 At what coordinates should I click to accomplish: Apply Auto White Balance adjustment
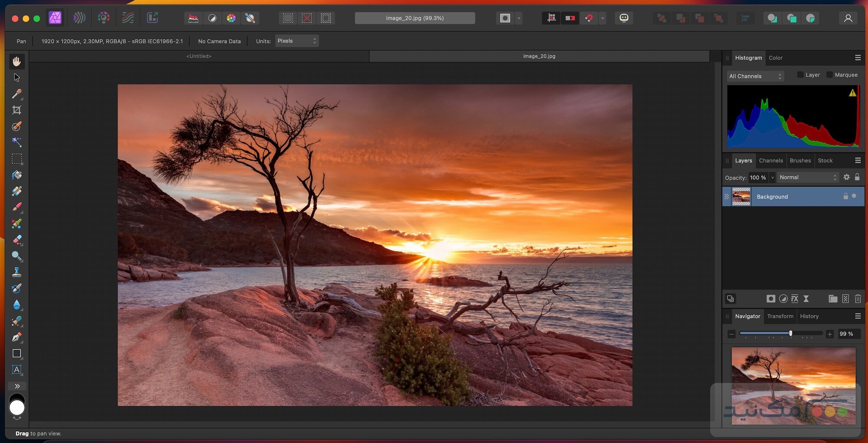click(250, 18)
